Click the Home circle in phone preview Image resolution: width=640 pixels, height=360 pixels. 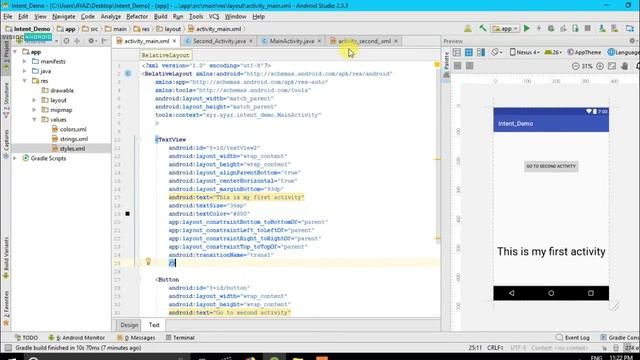(x=551, y=293)
